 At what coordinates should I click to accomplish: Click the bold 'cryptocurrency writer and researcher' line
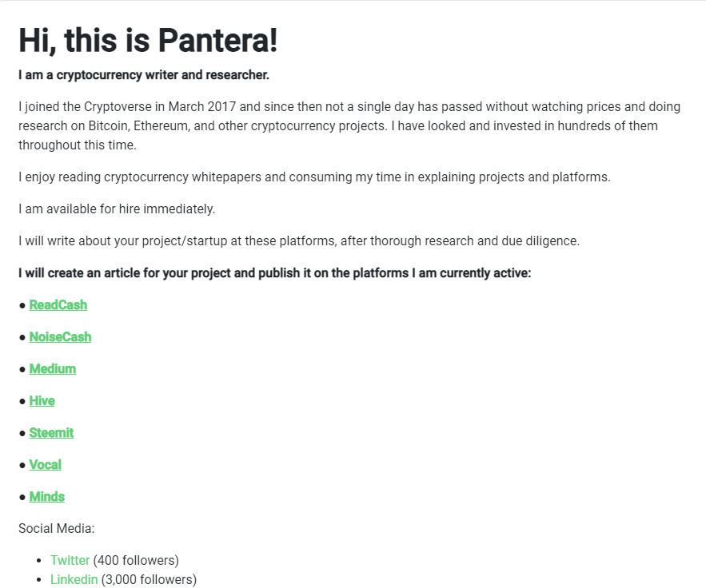[144, 74]
